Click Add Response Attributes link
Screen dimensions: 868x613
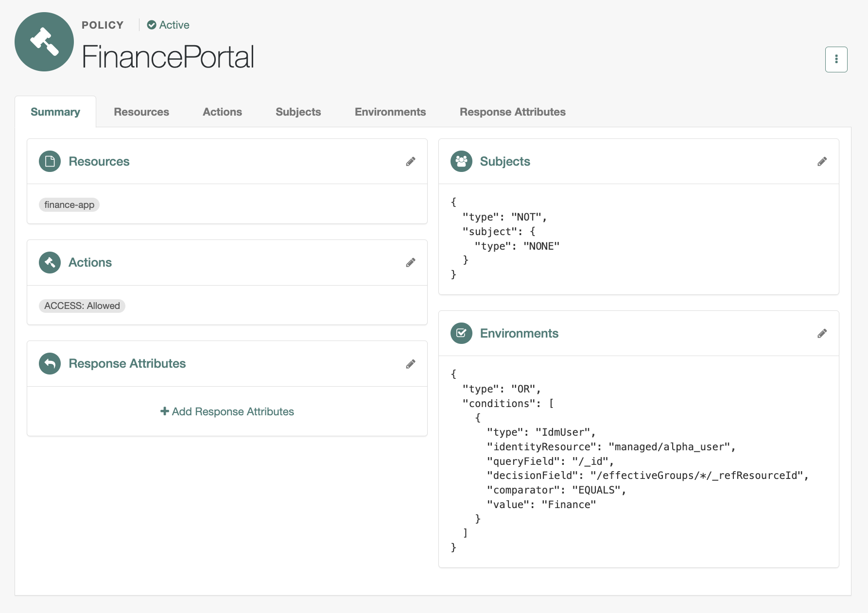[x=227, y=411]
